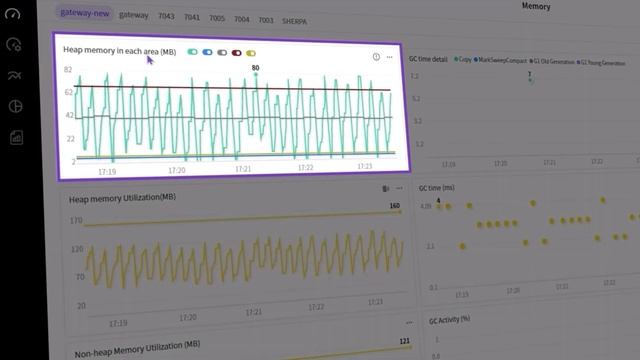The image size is (640, 360).
Task: Switch to the 7004 tab
Action: 242,19
